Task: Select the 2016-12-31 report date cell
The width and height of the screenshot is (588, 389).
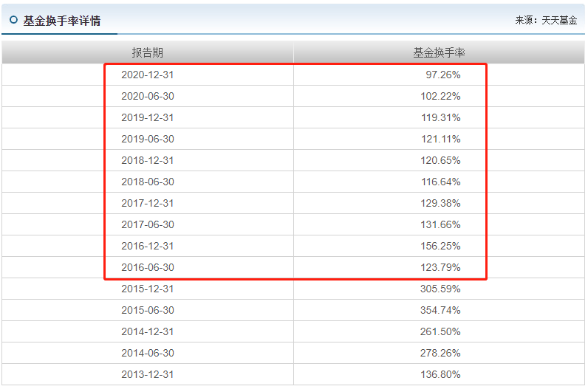Action: [148, 246]
